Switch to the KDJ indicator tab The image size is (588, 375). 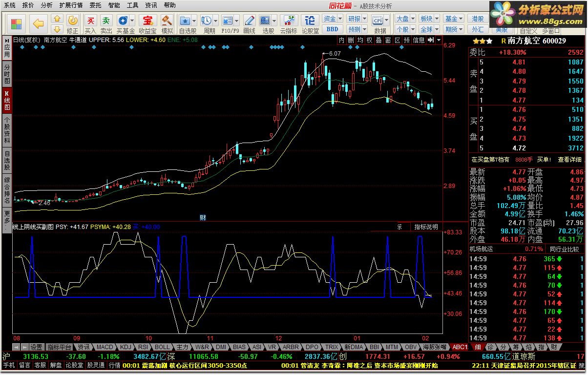point(126,347)
